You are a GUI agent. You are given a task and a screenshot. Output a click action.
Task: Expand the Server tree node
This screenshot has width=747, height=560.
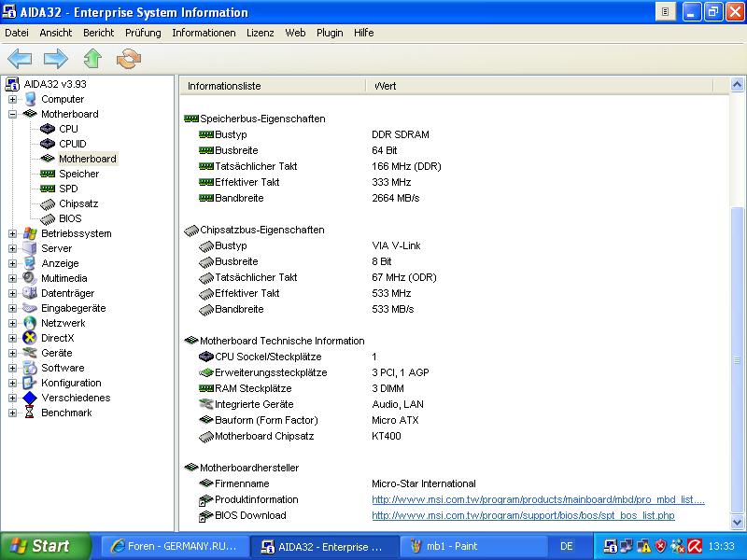pyautogui.click(x=12, y=248)
